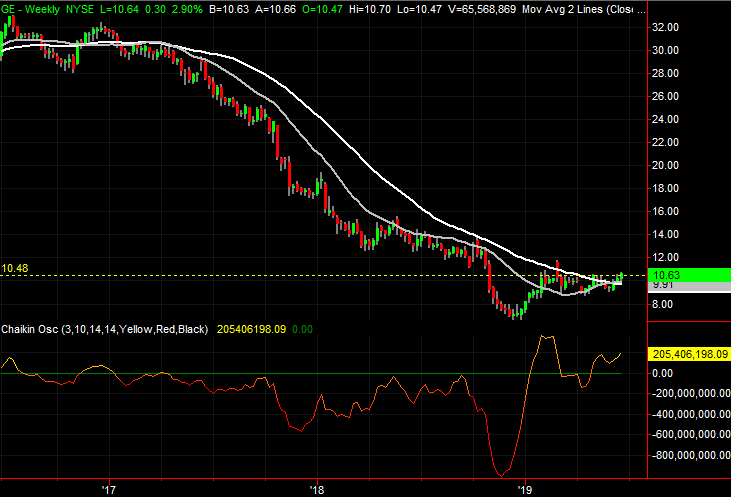Click the yellow 10.48 price line label
731x497 pixels.
tap(15, 269)
